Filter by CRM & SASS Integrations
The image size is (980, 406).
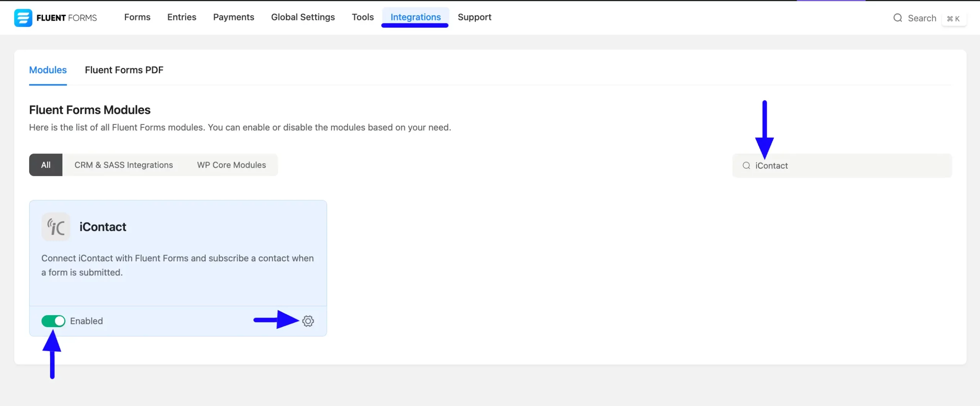tap(124, 165)
